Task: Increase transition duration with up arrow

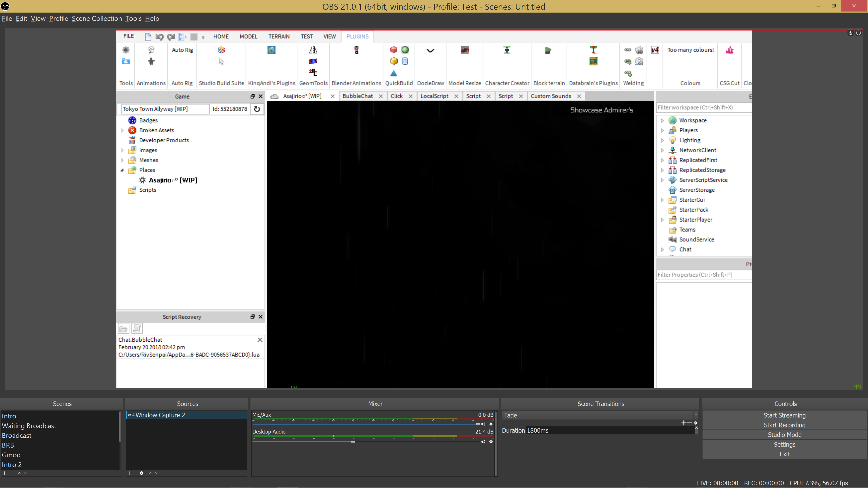Action: pos(696,428)
